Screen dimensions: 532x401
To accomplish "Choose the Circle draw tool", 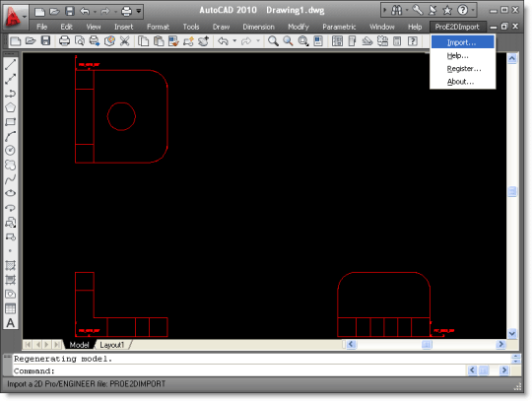I will tap(11, 151).
